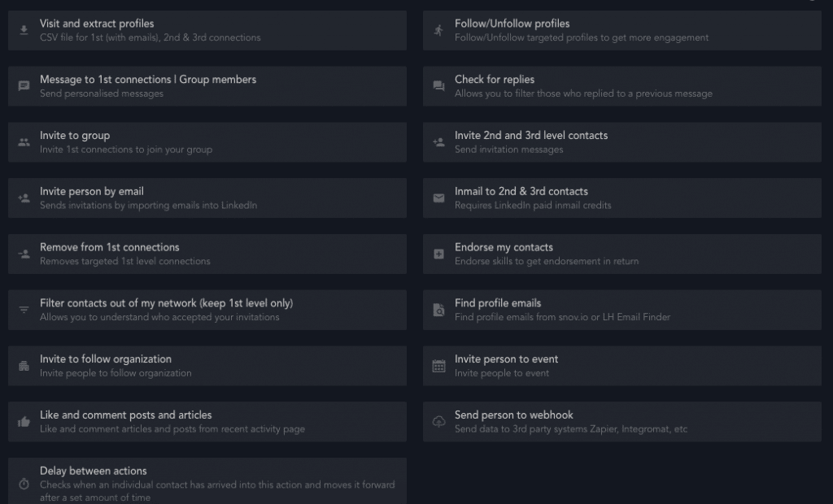Select the Find profile emails action
The width and height of the screenshot is (833, 504).
pyautogui.click(x=622, y=309)
